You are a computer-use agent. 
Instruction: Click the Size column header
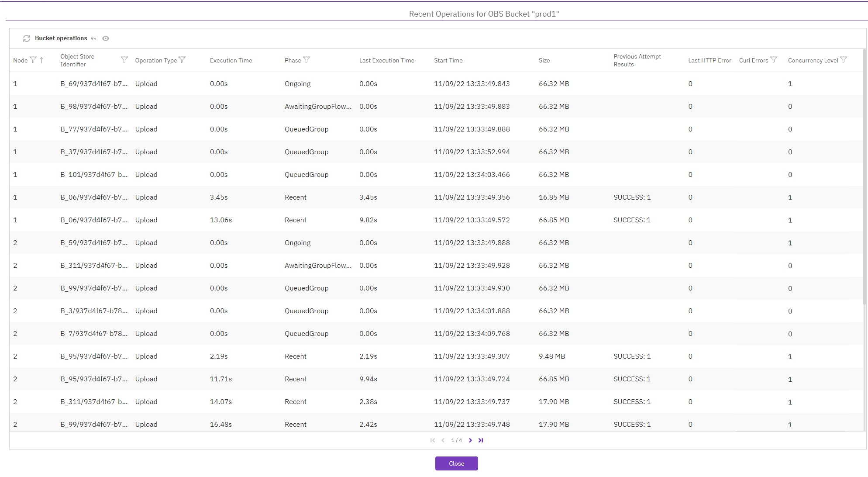pyautogui.click(x=544, y=60)
